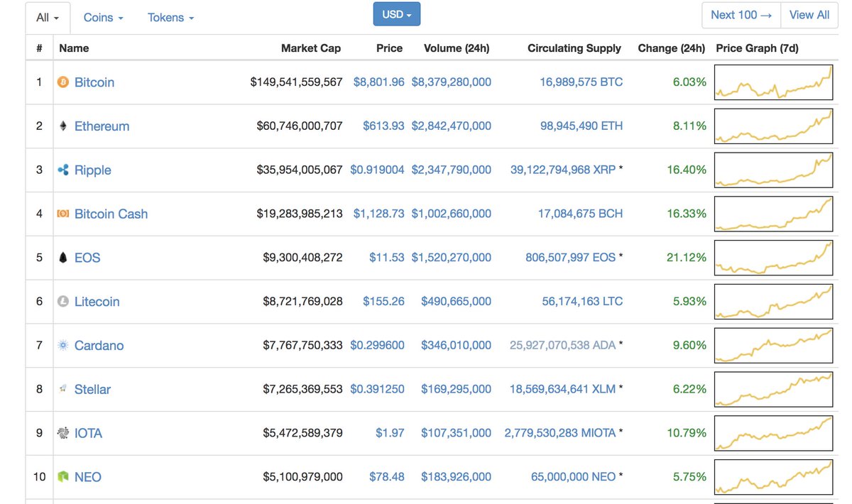The height and width of the screenshot is (504, 852).
Task: Click the Litecoin logo icon
Action: tap(62, 302)
